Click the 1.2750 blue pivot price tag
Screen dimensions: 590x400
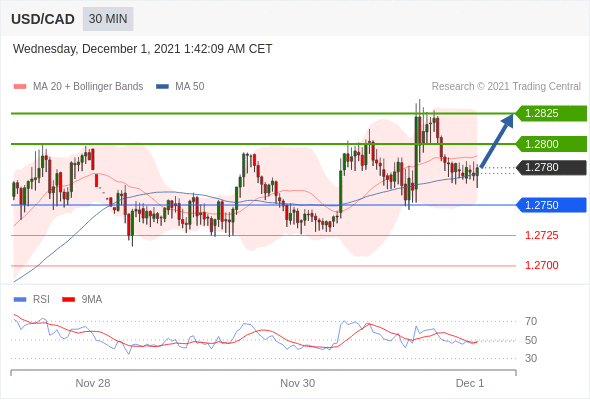pyautogui.click(x=551, y=205)
